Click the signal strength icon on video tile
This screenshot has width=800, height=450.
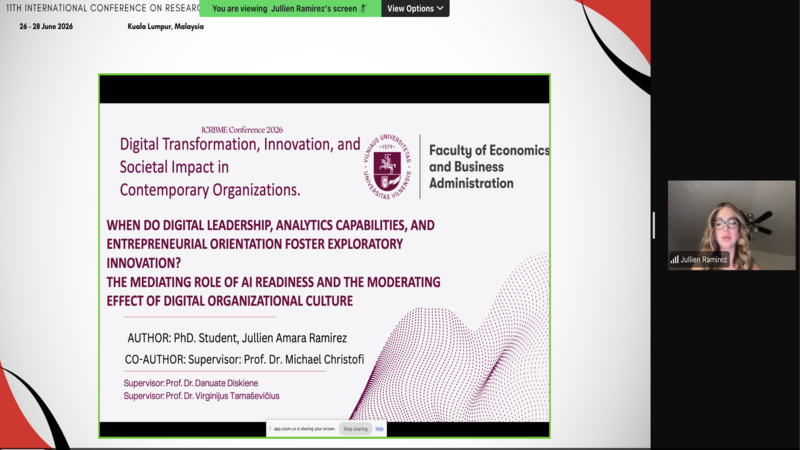coord(674,260)
